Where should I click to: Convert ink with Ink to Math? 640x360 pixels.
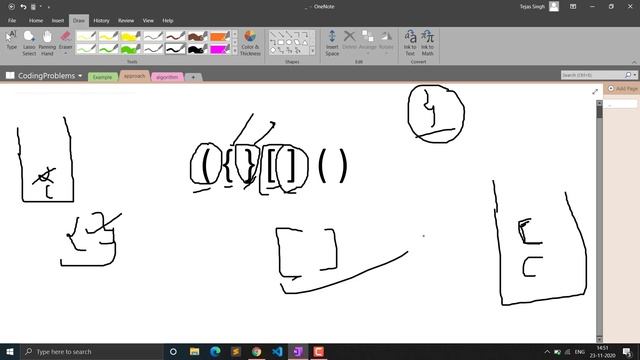tap(427, 42)
